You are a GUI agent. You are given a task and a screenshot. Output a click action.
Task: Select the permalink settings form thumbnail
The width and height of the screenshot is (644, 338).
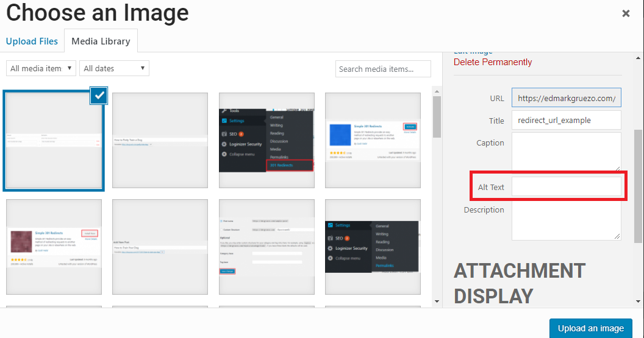pos(267,247)
